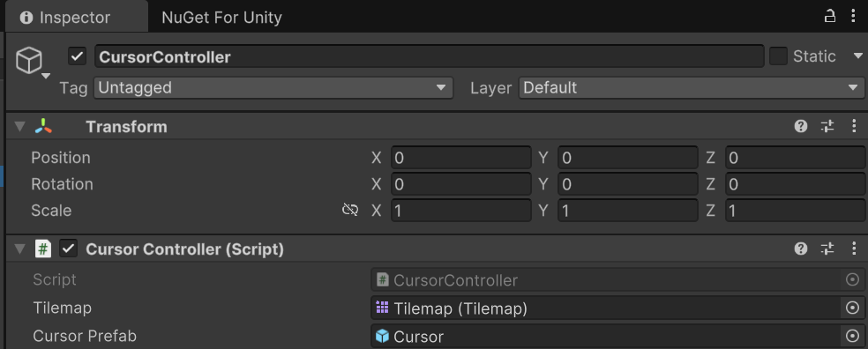Image resolution: width=868 pixels, height=349 pixels.
Task: Open Transform presets slider icon
Action: (827, 127)
